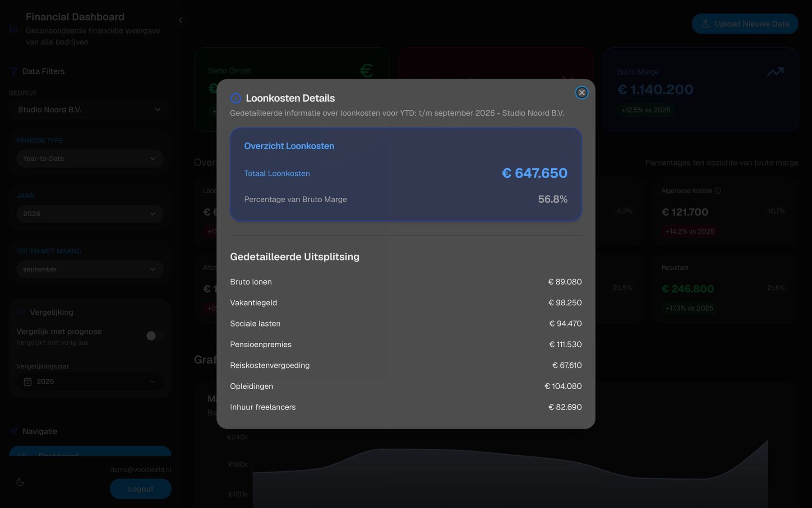The image size is (812, 508).
Task: Click the euro icon on Netto Omzet card
Action: pos(366,70)
